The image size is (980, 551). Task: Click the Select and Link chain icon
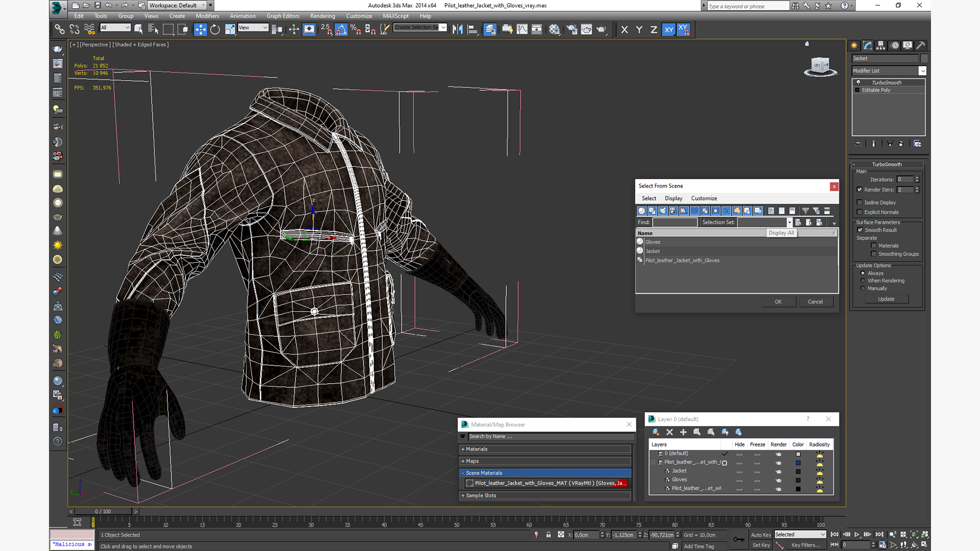click(x=60, y=30)
